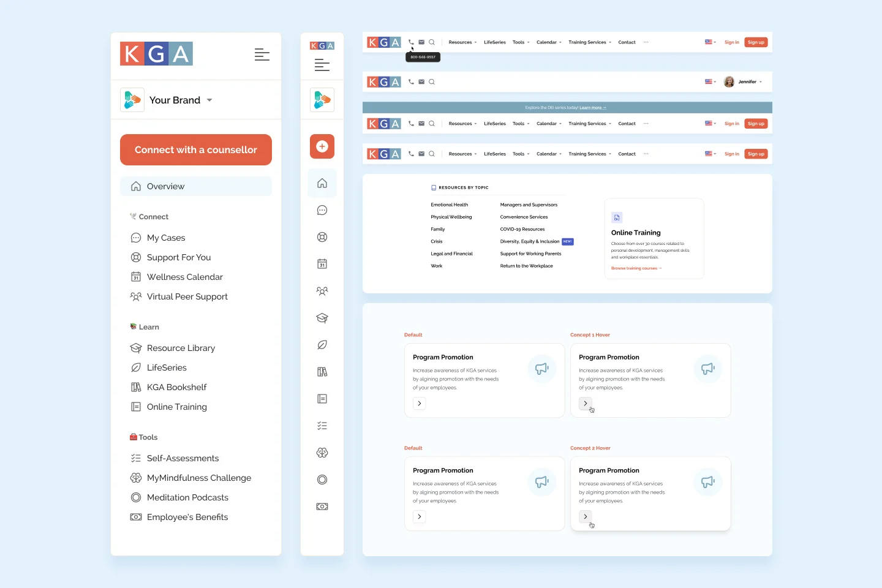The width and height of the screenshot is (882, 588).
Task: Click the chevron button on the Concept 2 Hover card
Action: [x=586, y=517]
